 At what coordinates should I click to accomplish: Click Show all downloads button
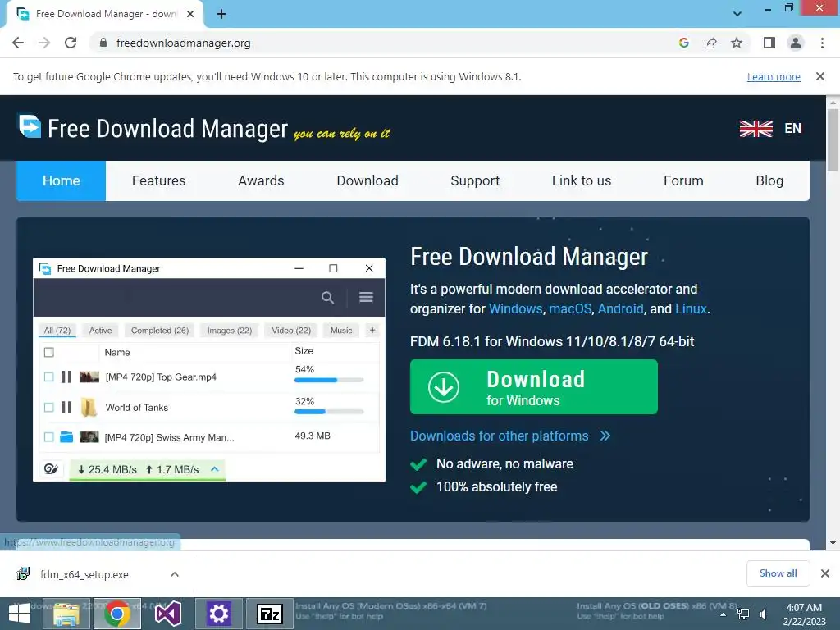pos(778,573)
